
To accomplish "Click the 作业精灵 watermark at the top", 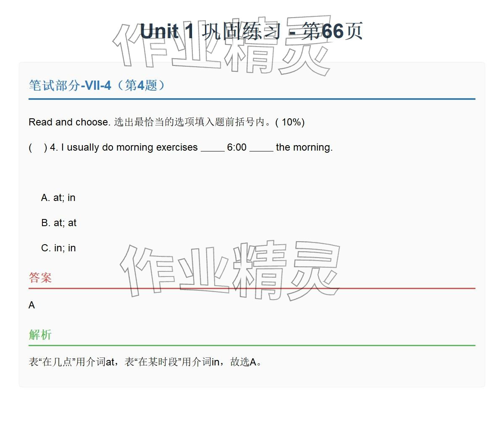I will (x=221, y=46).
